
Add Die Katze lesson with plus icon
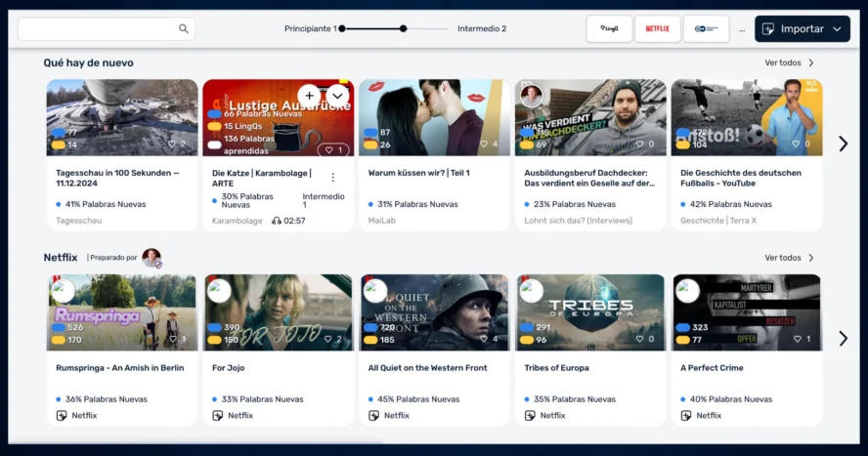pyautogui.click(x=310, y=96)
